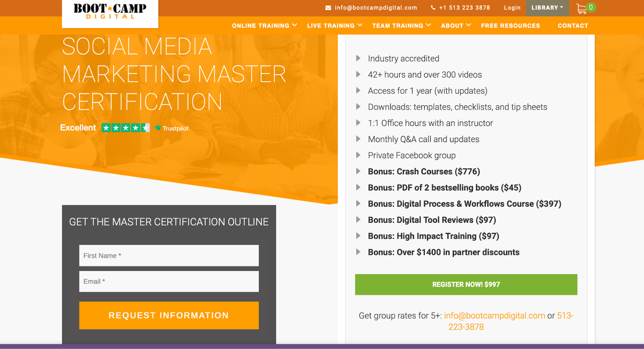This screenshot has height=349, width=644.
Task: Open the Contact page
Action: (x=573, y=25)
